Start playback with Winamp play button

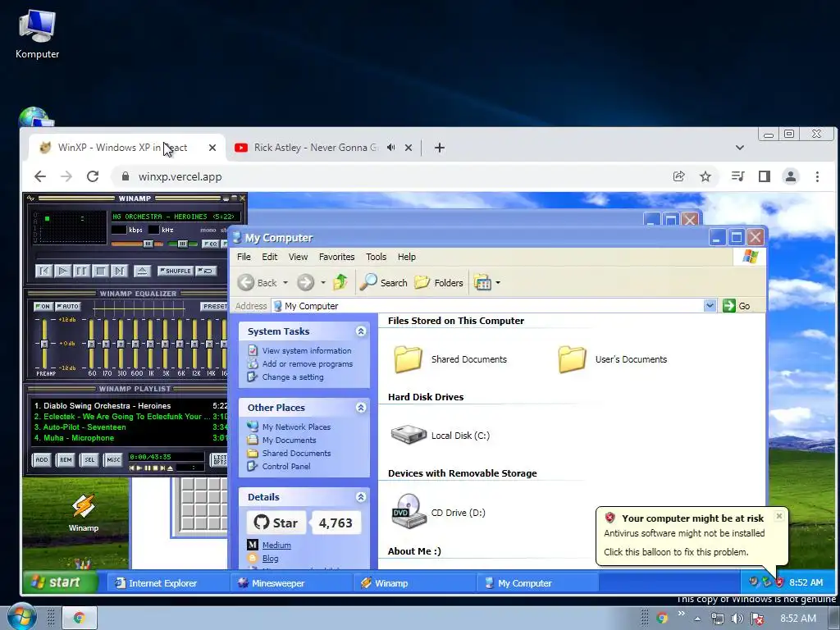[x=62, y=271]
